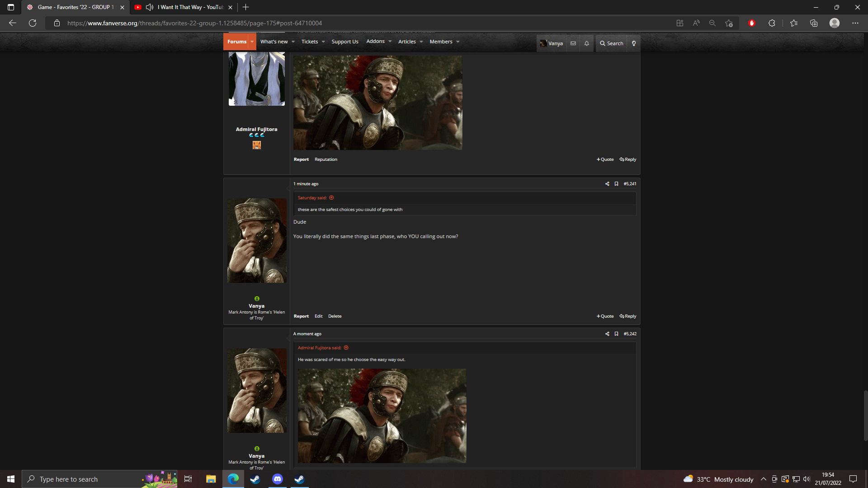
Task: Click the site lock icon in address bar
Action: (x=57, y=23)
